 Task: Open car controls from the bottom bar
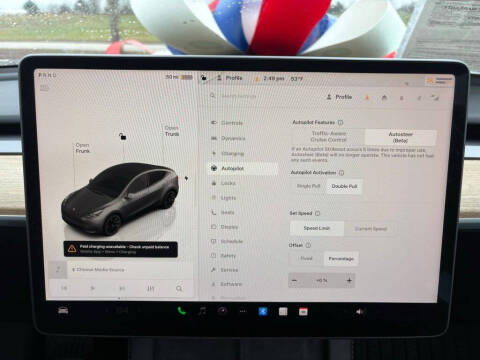point(63,311)
